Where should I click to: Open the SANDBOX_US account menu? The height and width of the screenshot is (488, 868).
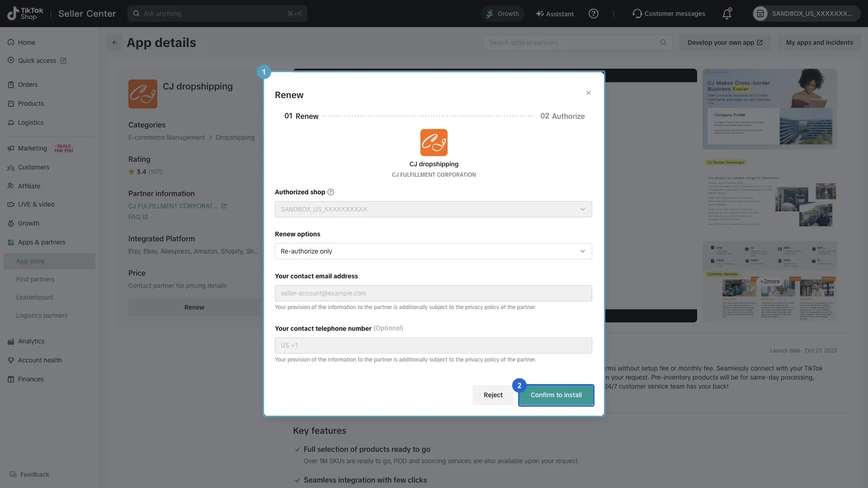point(806,14)
